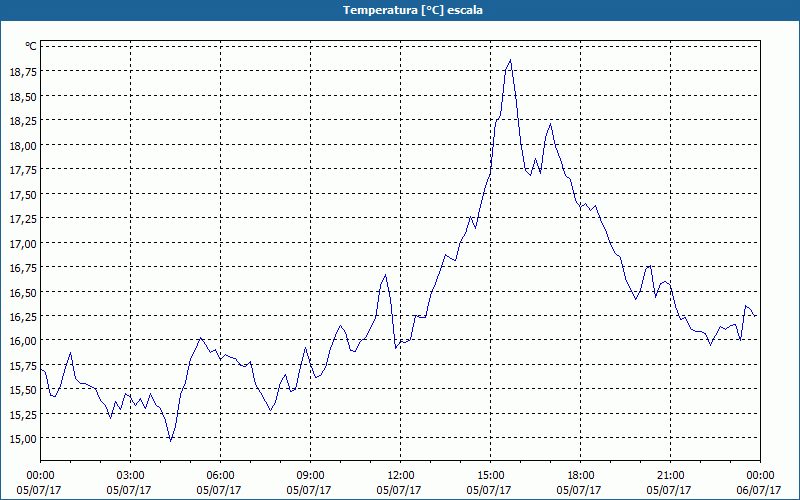The image size is (800, 500).
Task: Click the 05/07/17 date under 03:00
Action: pyautogui.click(x=129, y=490)
